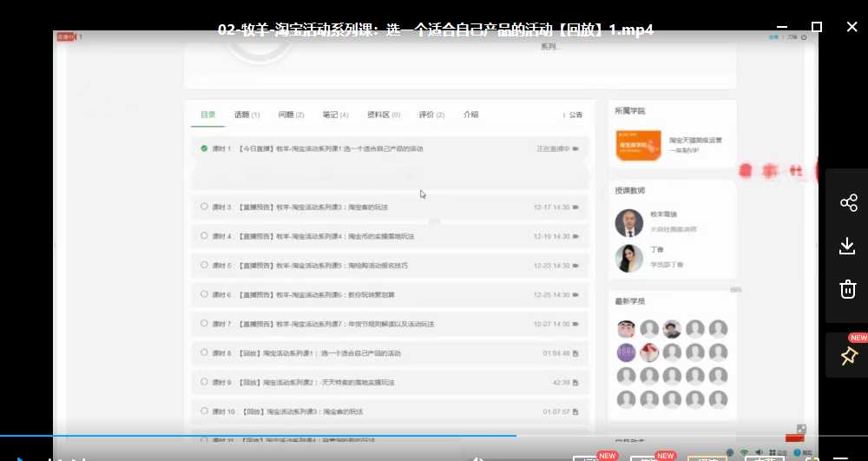
Task: Click the orange Taobao academy logo thumbnail
Action: 638,145
